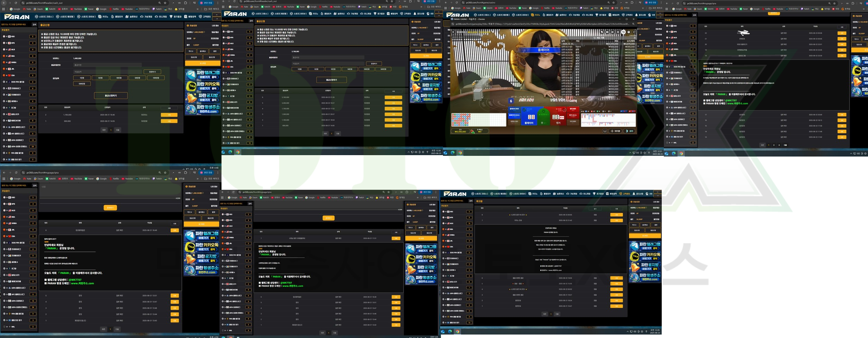Viewport: 868px width, 338px height.
Task: Expand AFC 챔피언스리그 in 1,490,950 cash_out window
Action: [x=19, y=133]
